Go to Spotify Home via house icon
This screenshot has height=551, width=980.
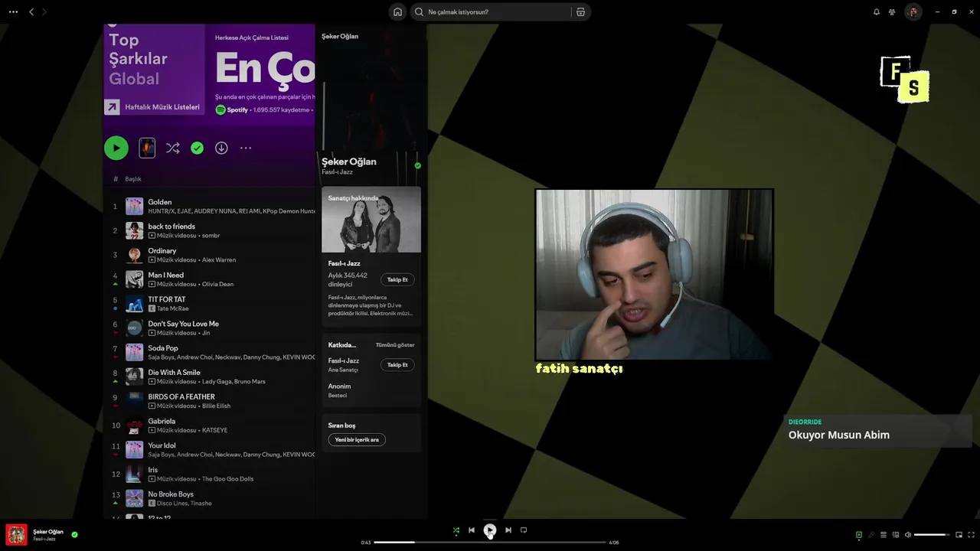coord(397,11)
